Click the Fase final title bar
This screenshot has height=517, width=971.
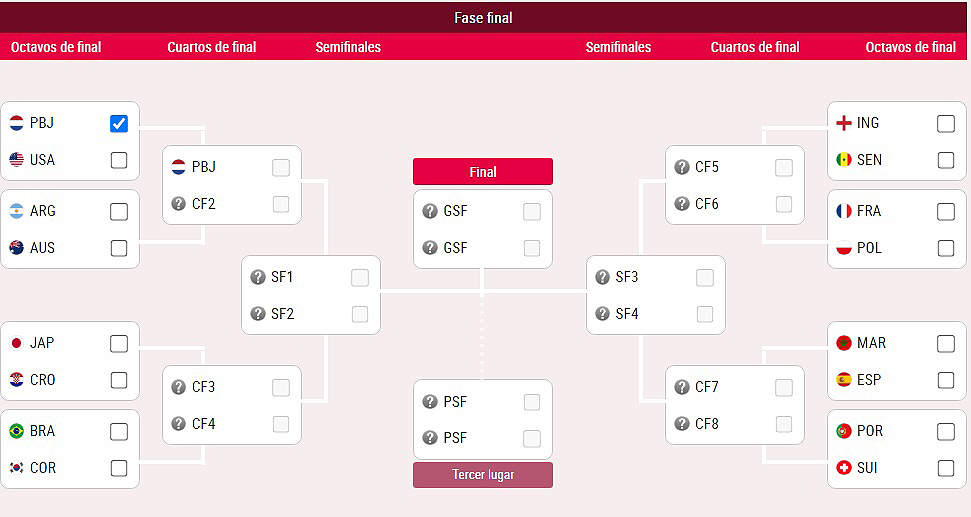[484, 18]
